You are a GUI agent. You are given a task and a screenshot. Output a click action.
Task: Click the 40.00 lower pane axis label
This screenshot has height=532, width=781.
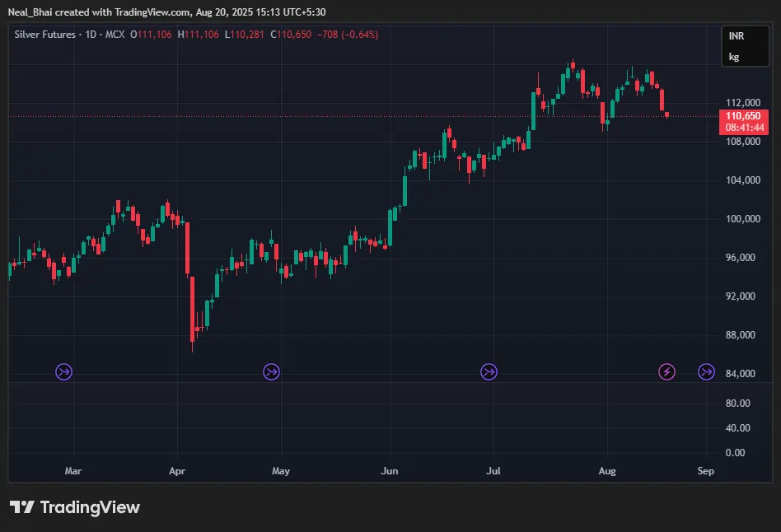coord(737,428)
